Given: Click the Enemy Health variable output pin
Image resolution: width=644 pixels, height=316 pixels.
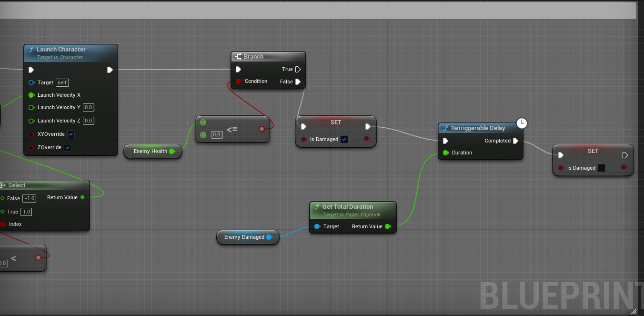Looking at the screenshot, I should (x=172, y=152).
